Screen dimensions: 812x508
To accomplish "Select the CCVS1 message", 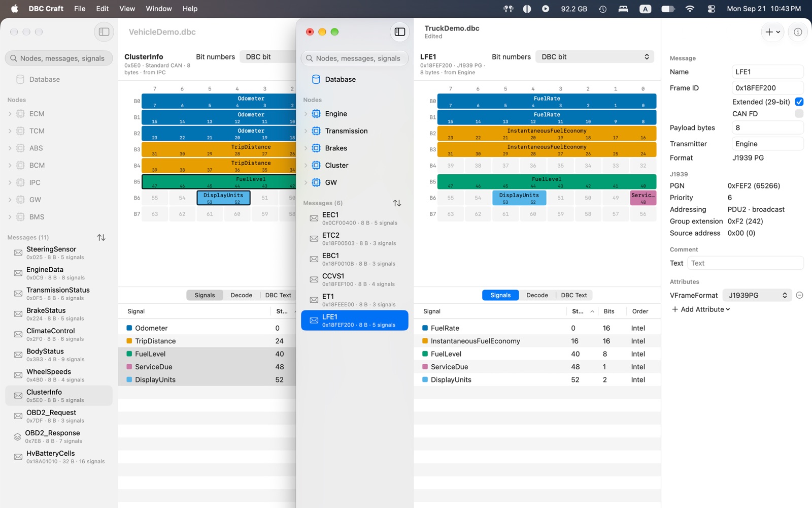I will 355,279.
